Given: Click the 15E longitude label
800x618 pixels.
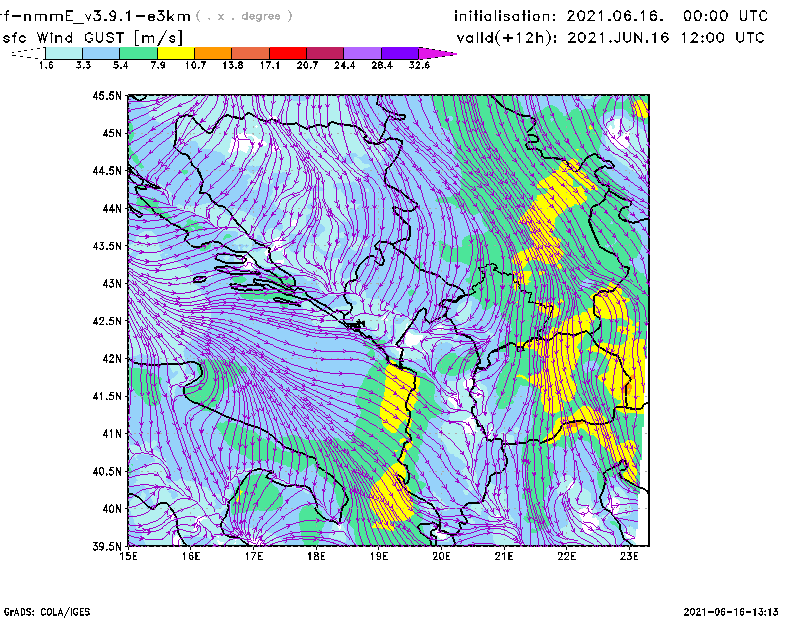Looking at the screenshot, I should point(128,556).
